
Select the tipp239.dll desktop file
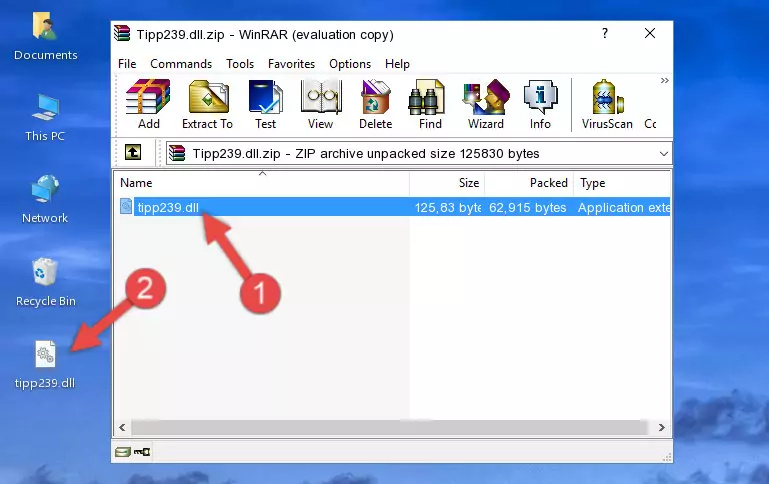pyautogui.click(x=45, y=365)
